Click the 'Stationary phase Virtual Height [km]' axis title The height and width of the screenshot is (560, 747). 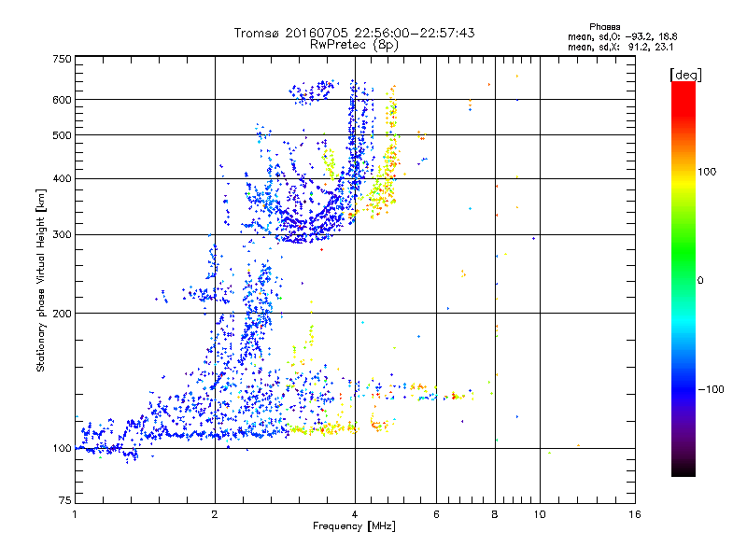pos(41,281)
